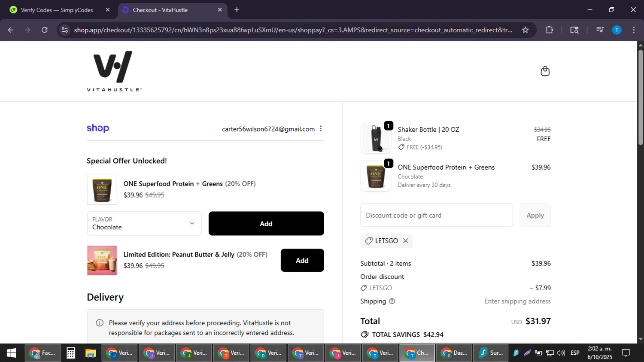Bookmark this page with the star
This screenshot has width=644, height=362.
pyautogui.click(x=526, y=30)
